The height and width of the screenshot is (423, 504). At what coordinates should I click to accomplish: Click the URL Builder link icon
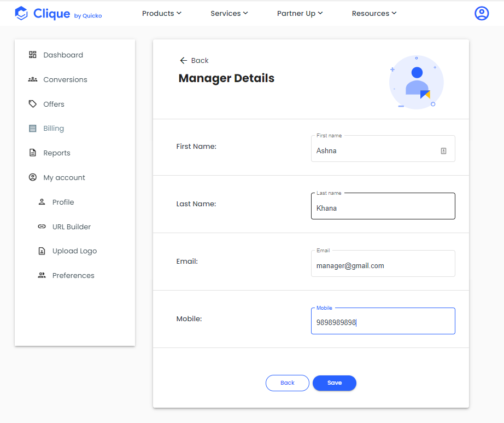pyautogui.click(x=42, y=227)
